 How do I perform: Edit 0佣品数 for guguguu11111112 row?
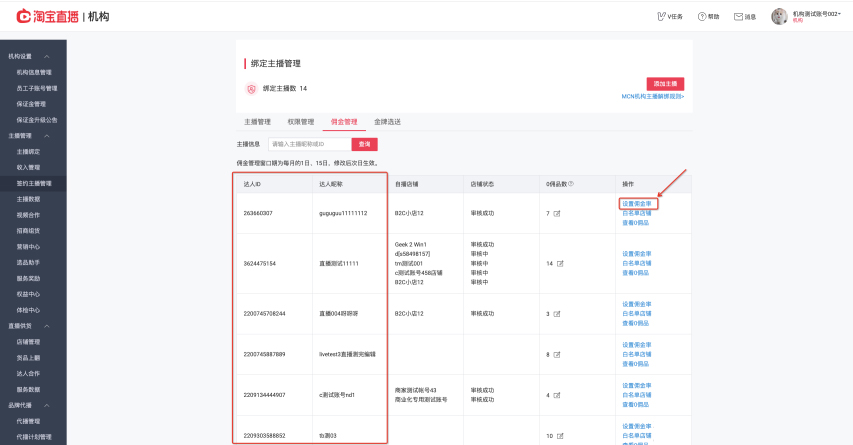pyautogui.click(x=557, y=214)
